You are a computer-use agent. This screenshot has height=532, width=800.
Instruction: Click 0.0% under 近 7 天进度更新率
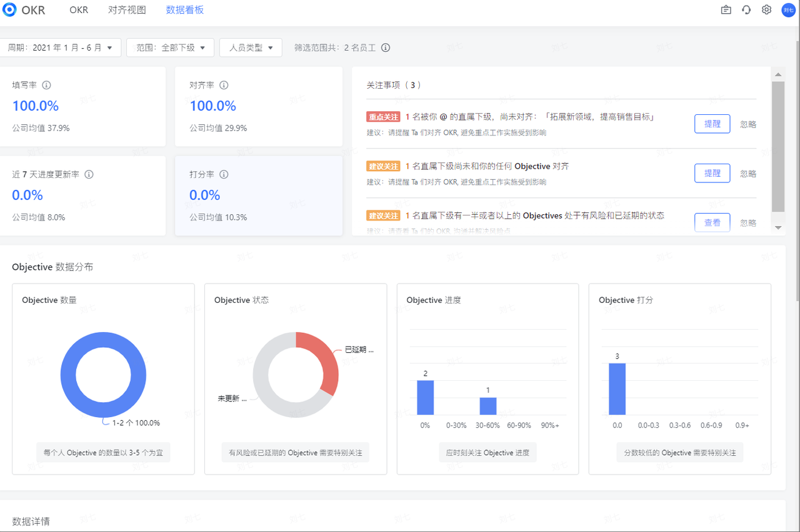(27, 195)
